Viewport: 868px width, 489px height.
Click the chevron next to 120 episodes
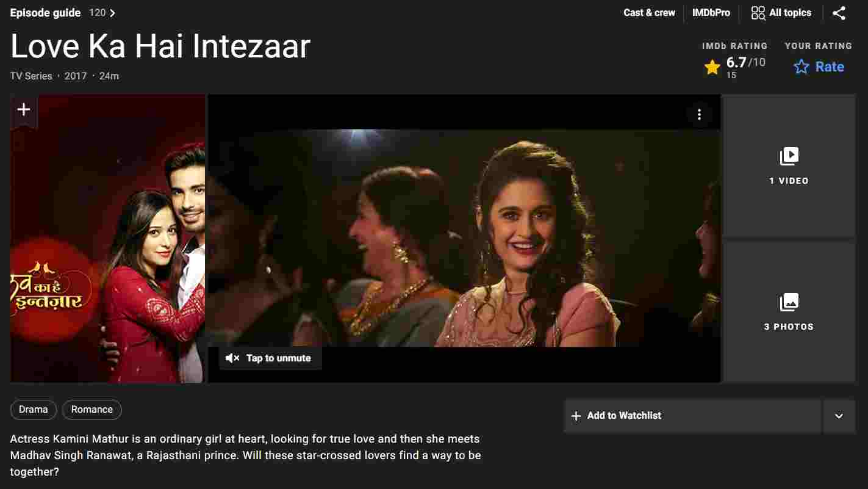[x=112, y=13]
